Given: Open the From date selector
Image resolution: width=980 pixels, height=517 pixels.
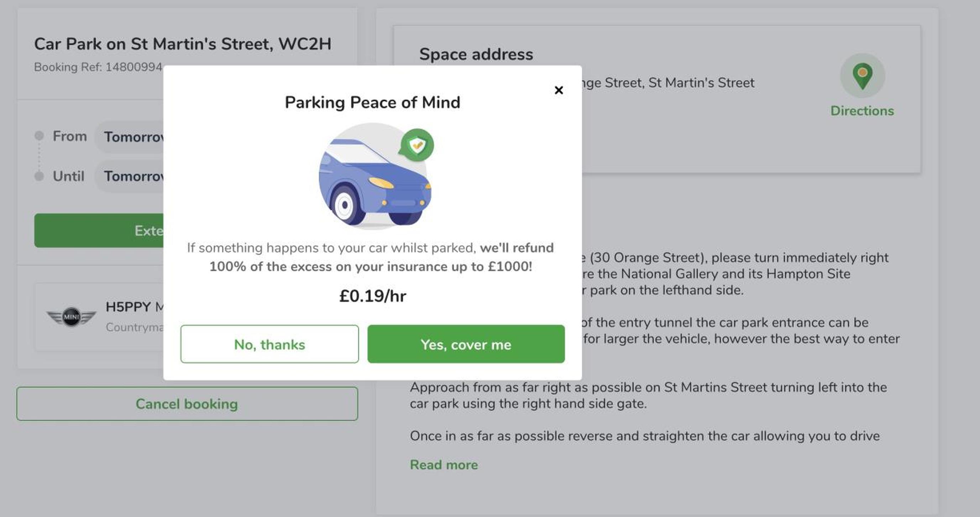Looking at the screenshot, I should pos(129,137).
